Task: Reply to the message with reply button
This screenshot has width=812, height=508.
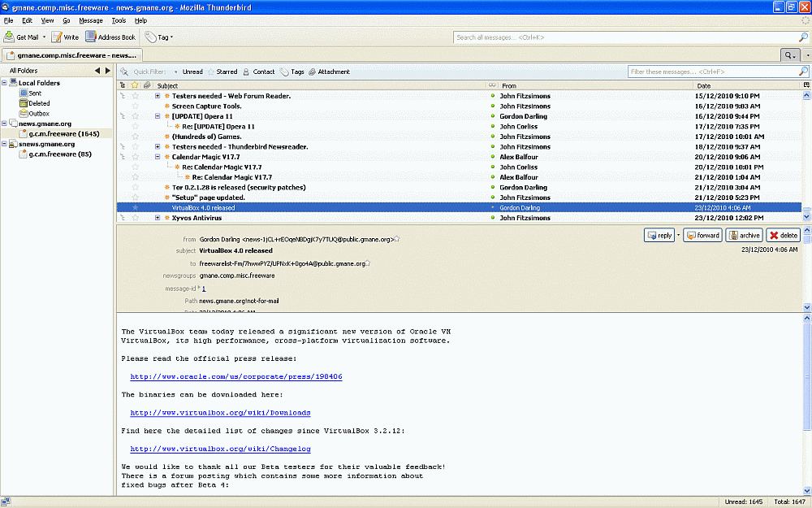Action: click(659, 235)
